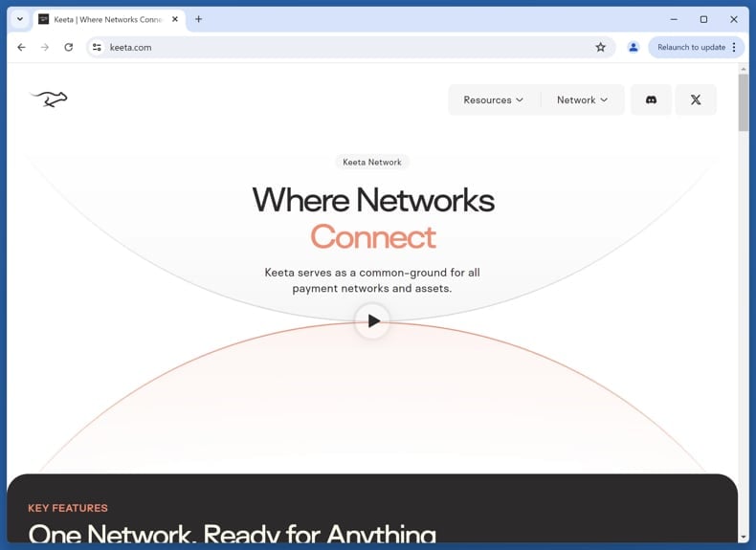Click the scrollbar up arrow
Screen dimensions: 756x550
tap(743, 70)
